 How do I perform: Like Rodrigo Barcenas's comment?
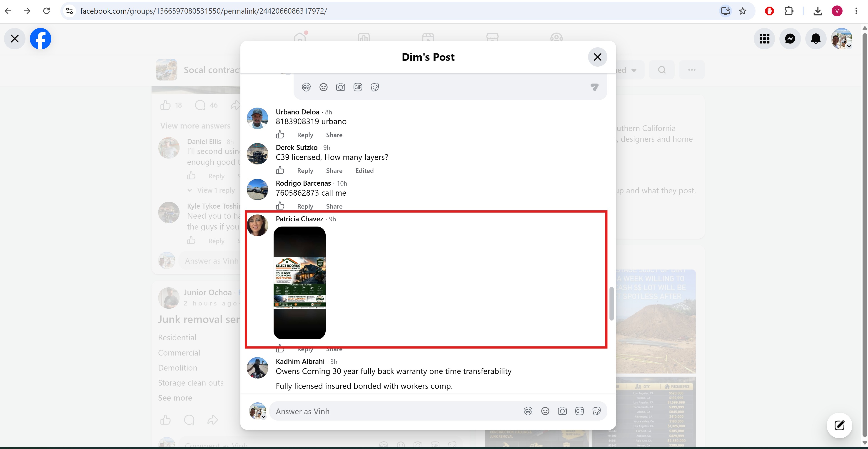pos(280,206)
